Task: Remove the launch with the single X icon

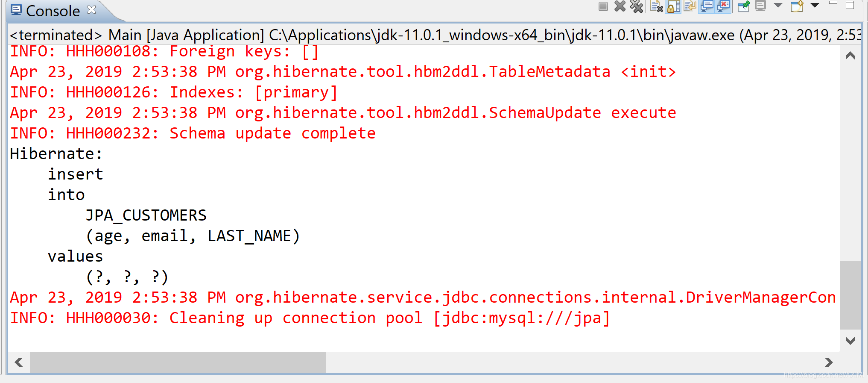Action: click(620, 6)
